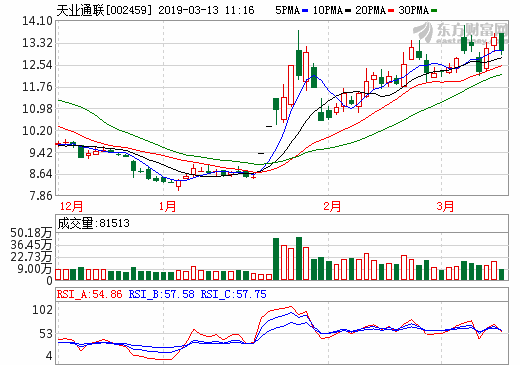This screenshot has height=365, width=520.
Task: Click the 12月 date axis label
Action: click(x=71, y=206)
